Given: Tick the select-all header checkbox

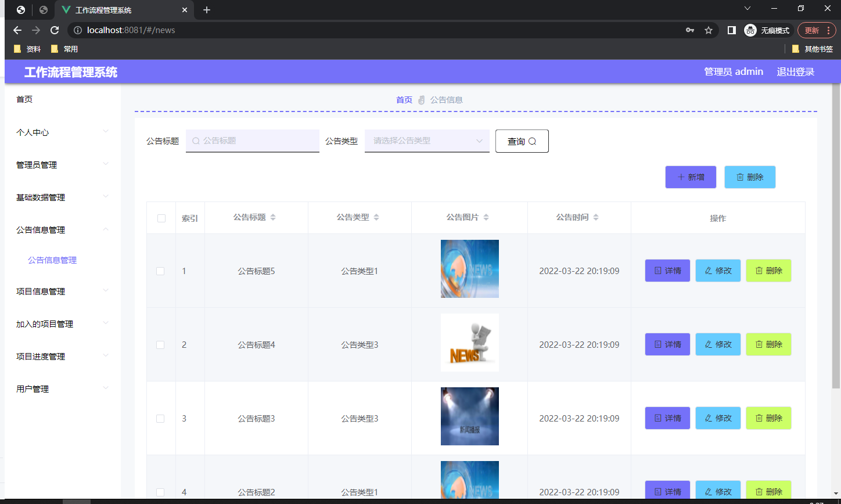Looking at the screenshot, I should [x=161, y=218].
